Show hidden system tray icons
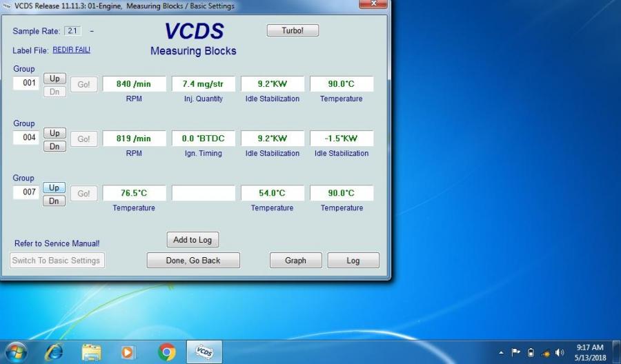The image size is (621, 364). click(502, 353)
